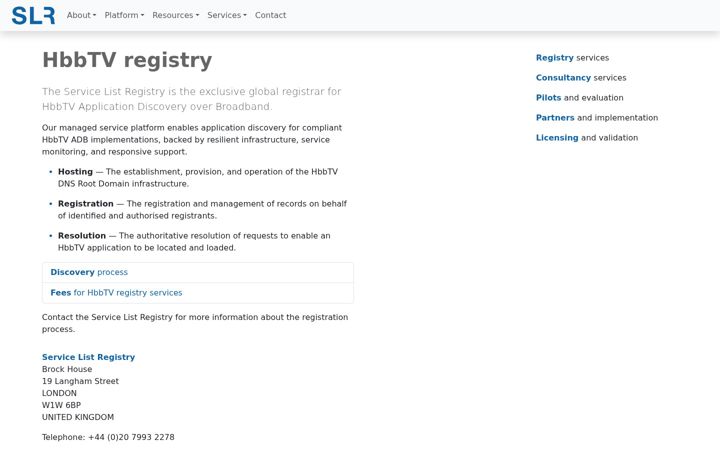Go to the Contact page
The width and height of the screenshot is (720, 450).
(x=270, y=15)
